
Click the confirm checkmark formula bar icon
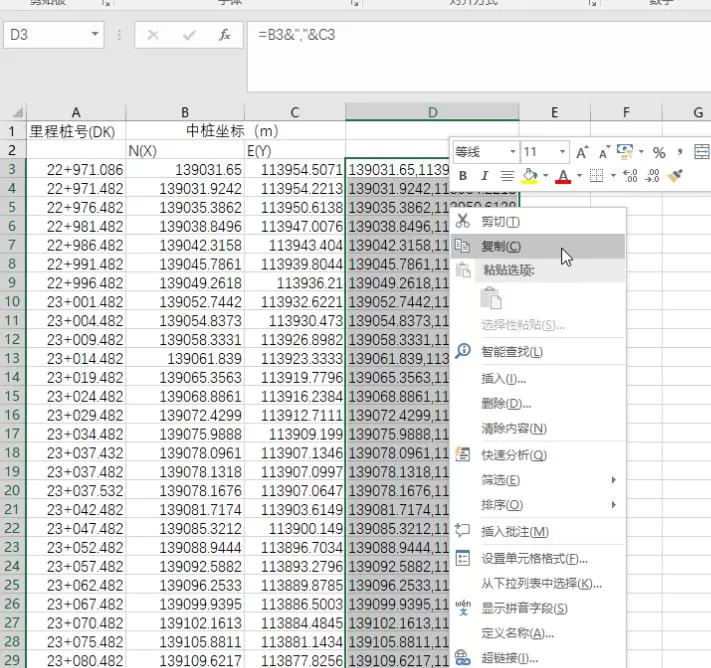coord(189,35)
